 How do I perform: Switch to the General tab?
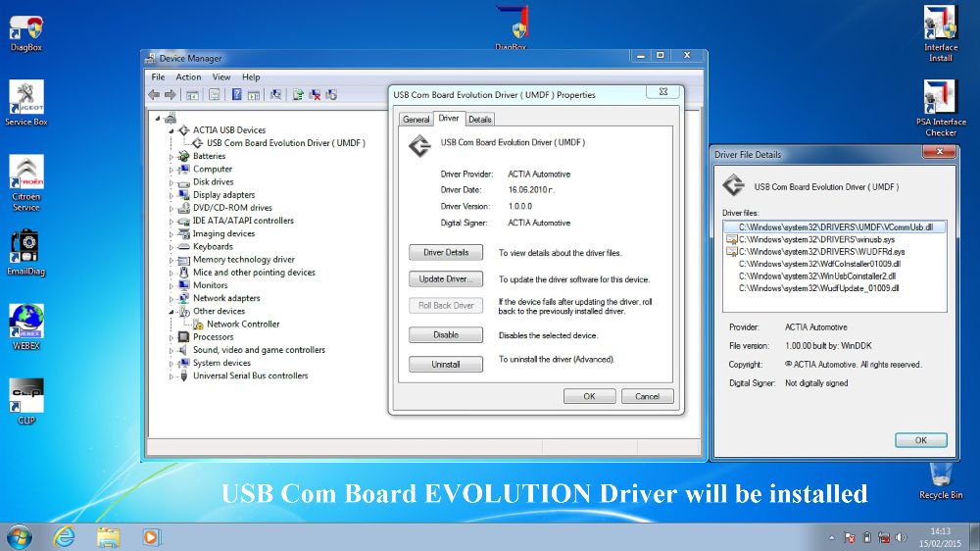[x=416, y=120]
